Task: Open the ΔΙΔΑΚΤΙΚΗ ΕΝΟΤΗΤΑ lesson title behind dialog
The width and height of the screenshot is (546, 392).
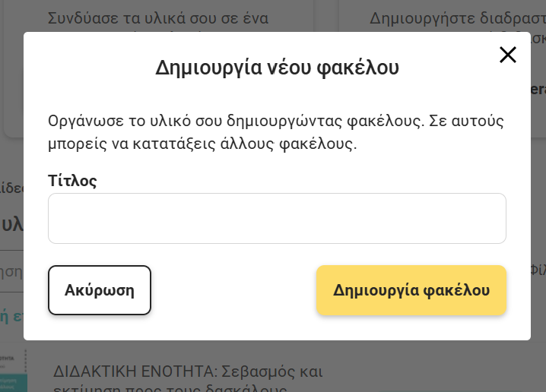Action: tap(188, 372)
